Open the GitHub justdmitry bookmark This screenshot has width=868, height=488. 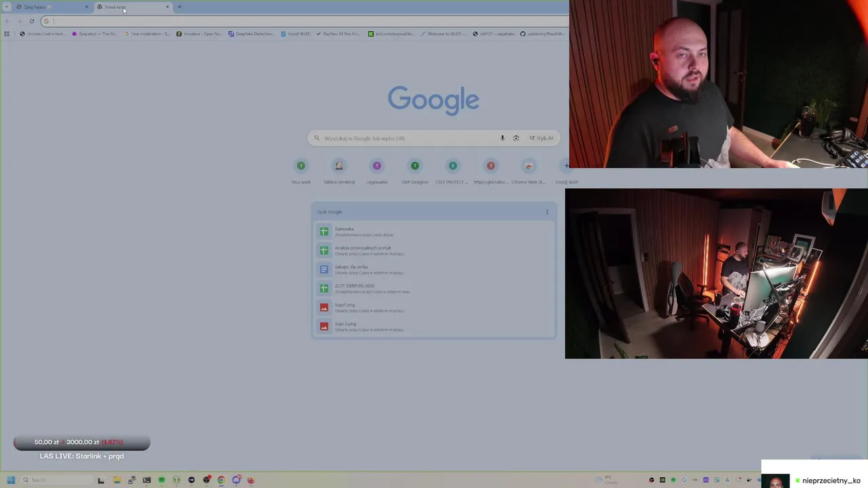click(542, 33)
